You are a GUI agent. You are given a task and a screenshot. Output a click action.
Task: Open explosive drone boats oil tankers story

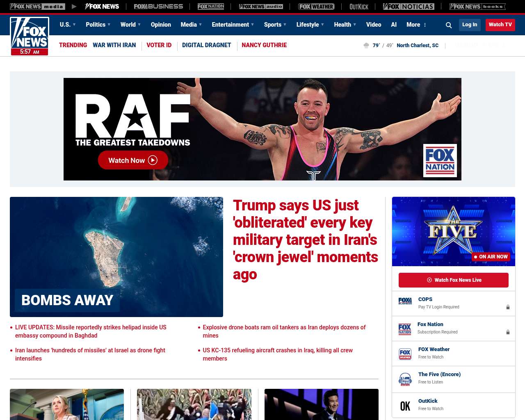click(284, 331)
